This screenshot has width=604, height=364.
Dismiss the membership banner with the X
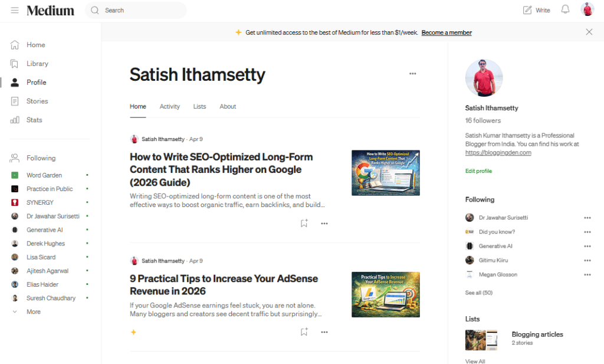[x=589, y=32]
